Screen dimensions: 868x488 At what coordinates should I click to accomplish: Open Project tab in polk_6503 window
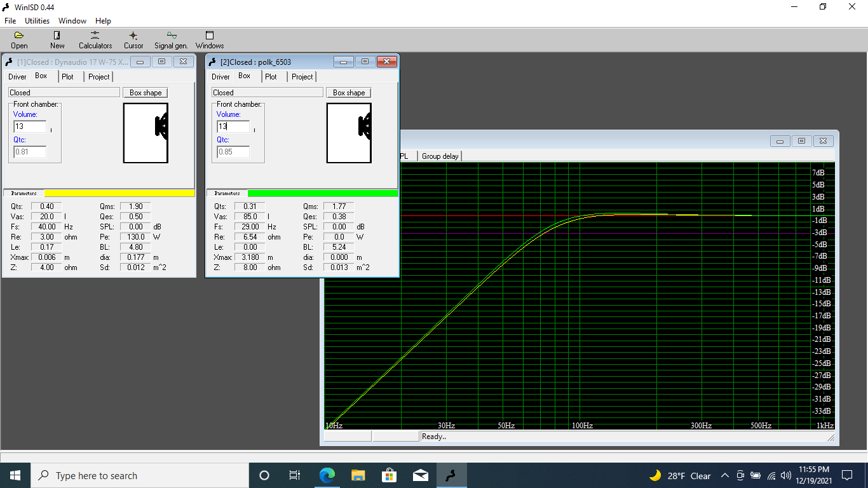(302, 77)
